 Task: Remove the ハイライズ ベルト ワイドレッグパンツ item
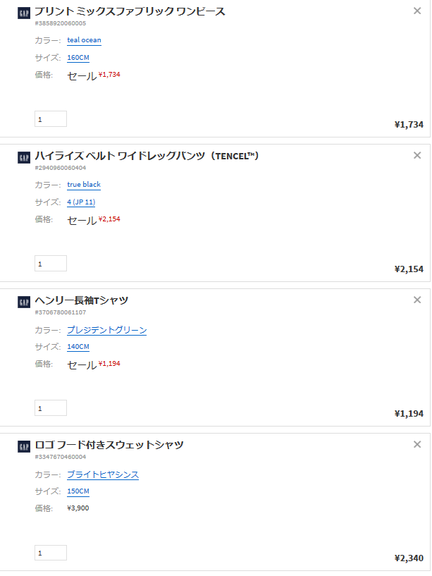[x=417, y=155]
